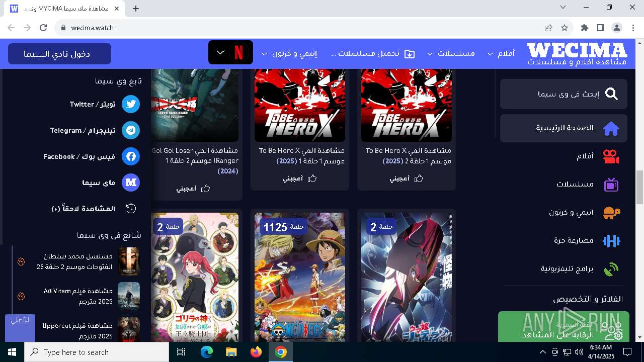Click the المشاهدة لاحقاً watch later text
Image resolution: width=644 pixels, height=362 pixels.
[84, 209]
